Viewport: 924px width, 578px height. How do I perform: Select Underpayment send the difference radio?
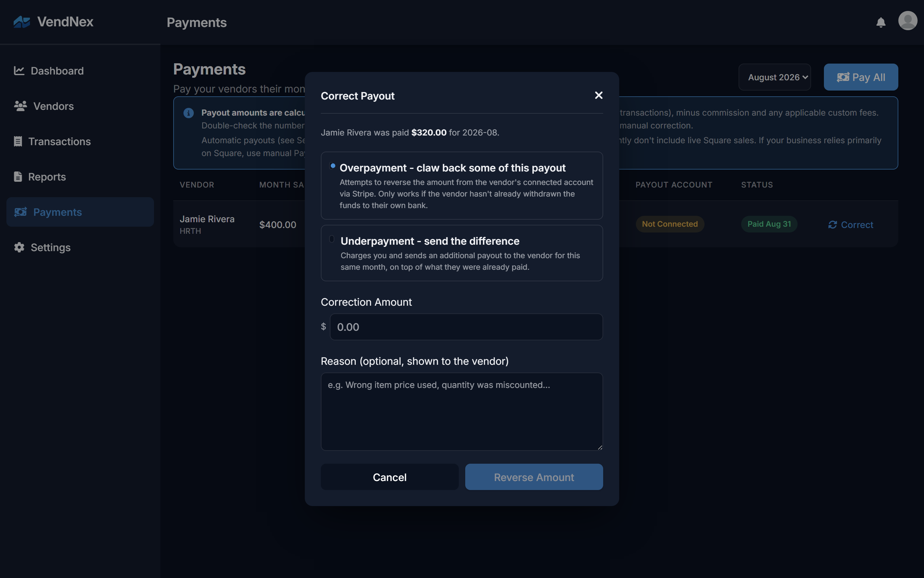[331, 239]
